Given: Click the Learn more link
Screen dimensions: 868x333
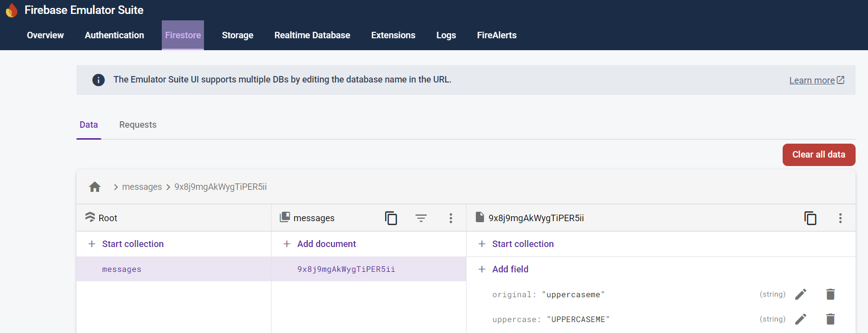Looking at the screenshot, I should (817, 80).
